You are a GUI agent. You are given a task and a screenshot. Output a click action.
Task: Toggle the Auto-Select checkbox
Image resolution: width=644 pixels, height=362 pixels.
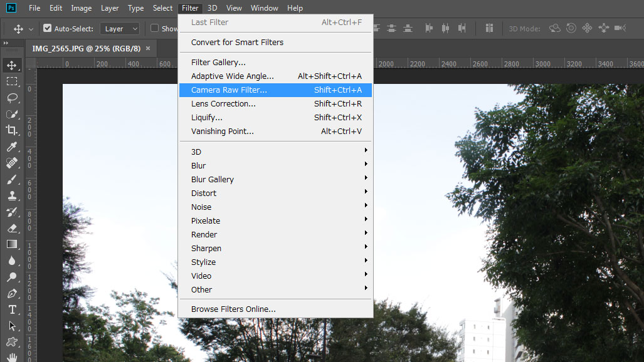[x=47, y=28]
